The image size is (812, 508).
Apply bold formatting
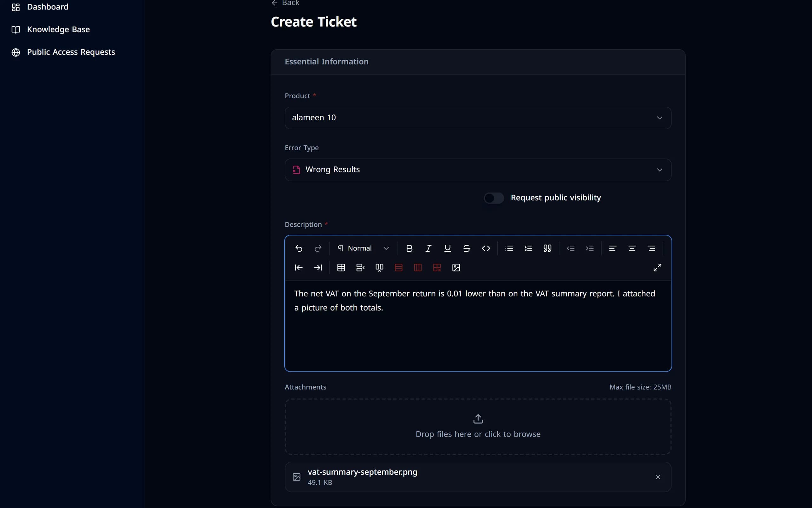click(409, 248)
